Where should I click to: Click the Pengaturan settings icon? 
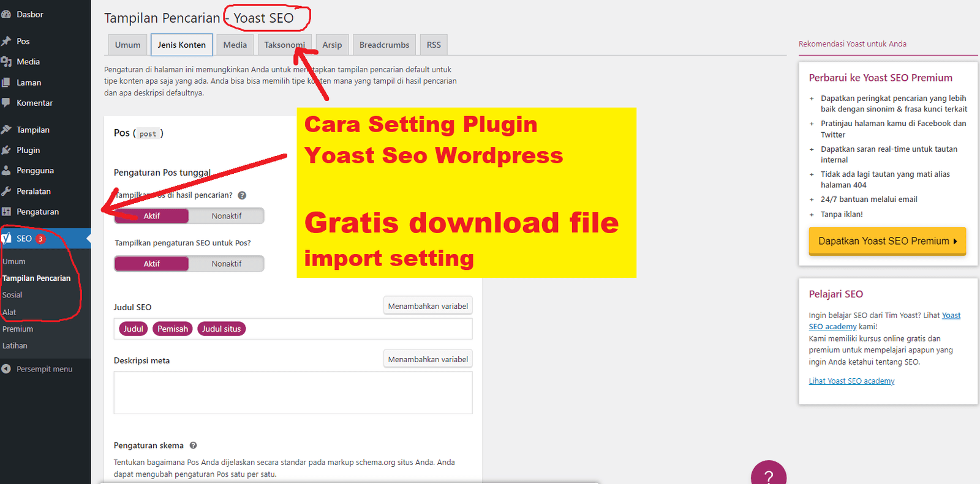[x=6, y=212]
